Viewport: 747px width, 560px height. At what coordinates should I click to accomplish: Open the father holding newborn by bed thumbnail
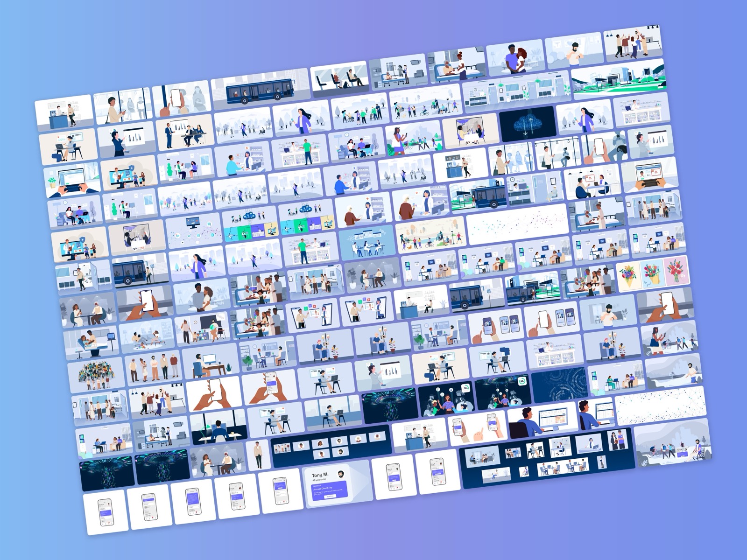[x=92, y=344]
